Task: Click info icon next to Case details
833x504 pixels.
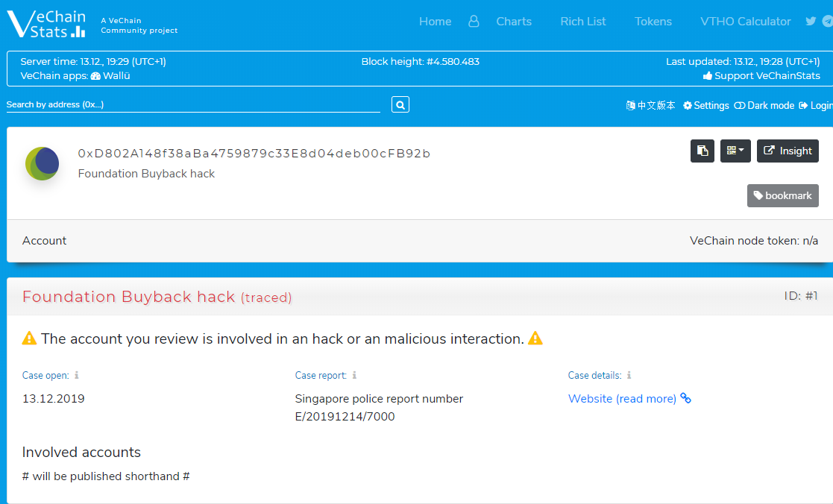Action: 629,376
